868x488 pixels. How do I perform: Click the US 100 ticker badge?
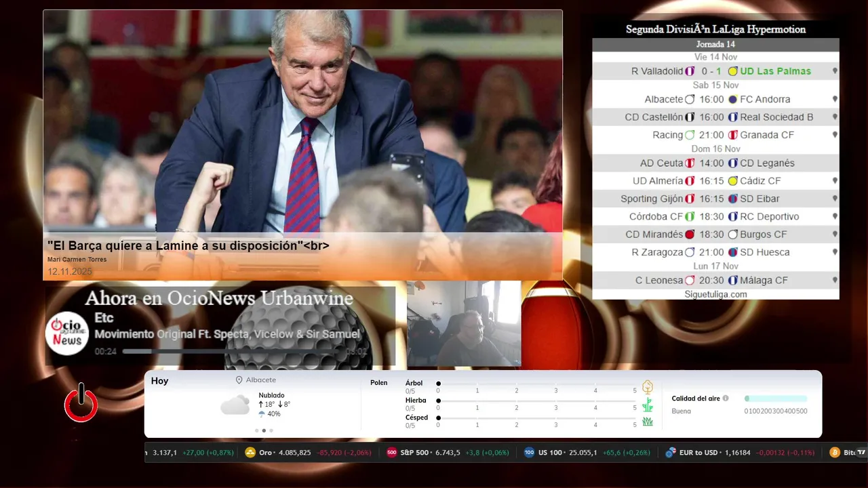[x=530, y=452]
